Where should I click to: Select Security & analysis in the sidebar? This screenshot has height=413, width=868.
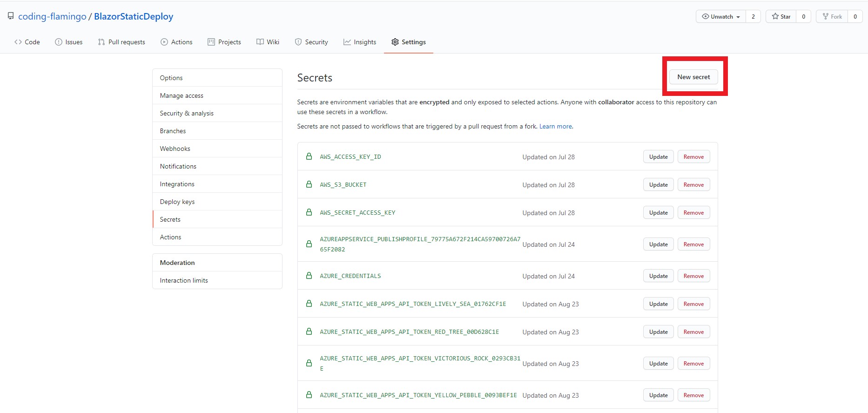[x=217, y=113]
